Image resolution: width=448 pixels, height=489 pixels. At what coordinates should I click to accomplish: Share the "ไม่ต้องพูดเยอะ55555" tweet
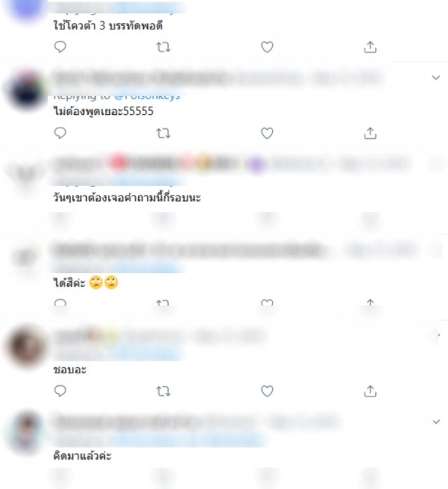coord(370,133)
